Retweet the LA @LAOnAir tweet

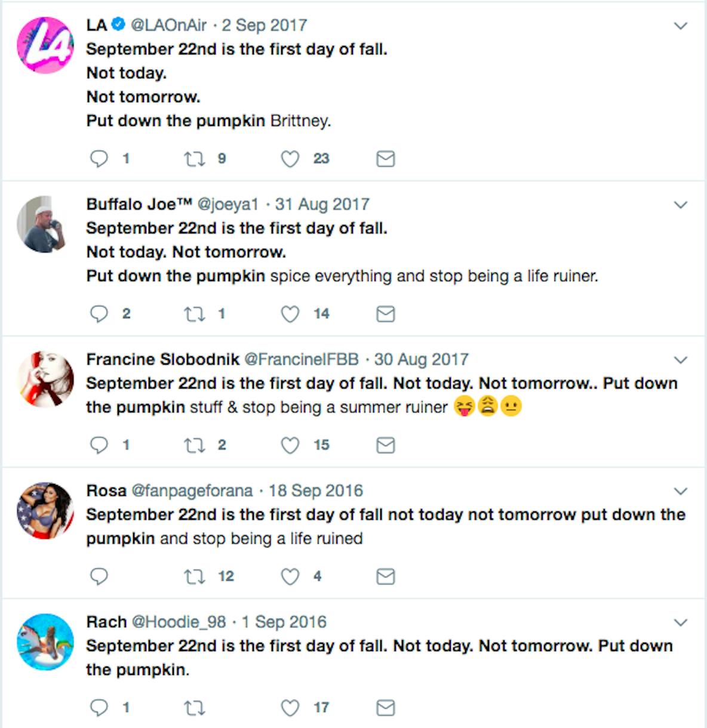pos(194,159)
